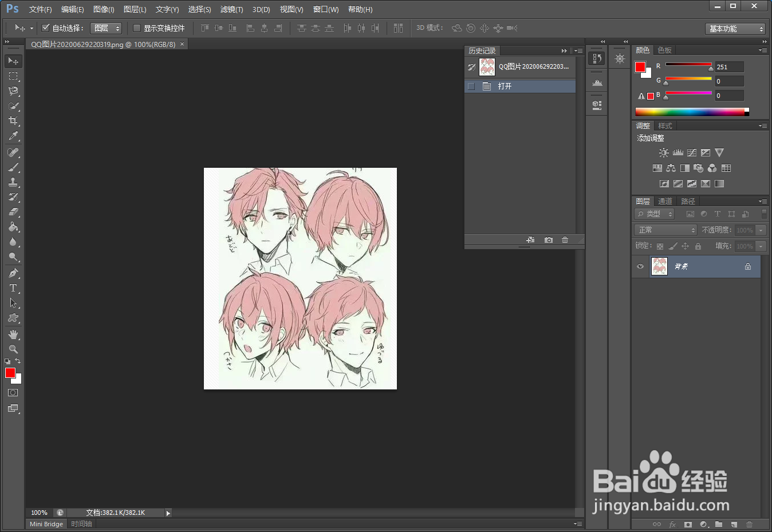The height and width of the screenshot is (532, 772).
Task: Open blend mode 正常 dropdown
Action: point(665,230)
